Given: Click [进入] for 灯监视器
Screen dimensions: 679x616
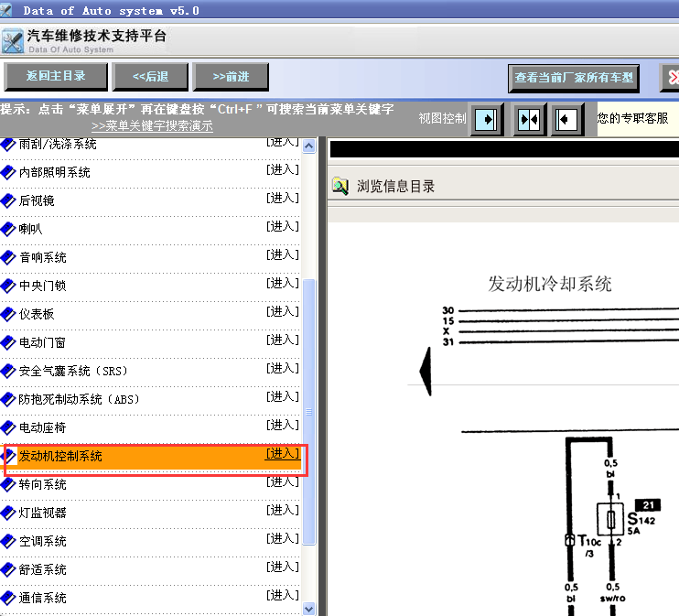Looking at the screenshot, I should (283, 510).
